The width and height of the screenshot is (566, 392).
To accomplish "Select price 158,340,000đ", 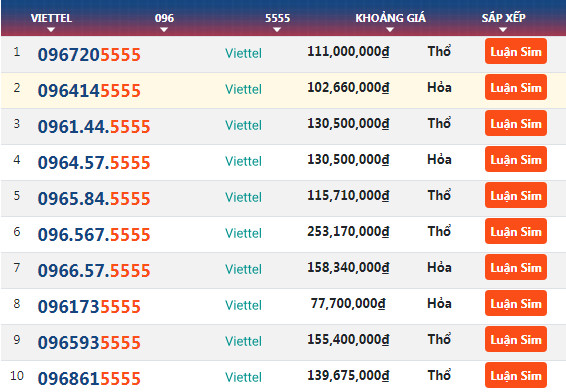I will [x=348, y=267].
